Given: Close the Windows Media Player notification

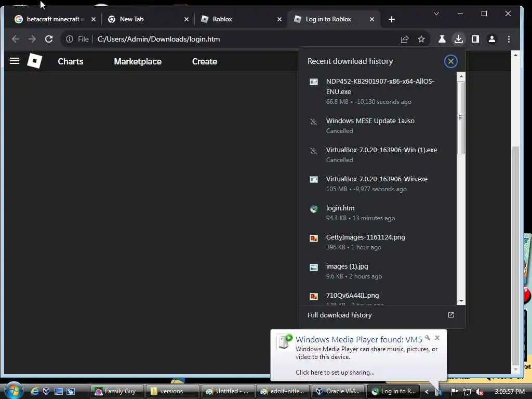Looking at the screenshot, I should click(437, 338).
